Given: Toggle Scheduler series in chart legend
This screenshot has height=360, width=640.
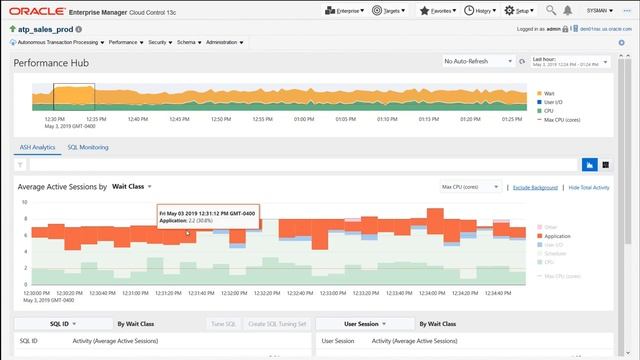Looking at the screenshot, I should click(551, 253).
